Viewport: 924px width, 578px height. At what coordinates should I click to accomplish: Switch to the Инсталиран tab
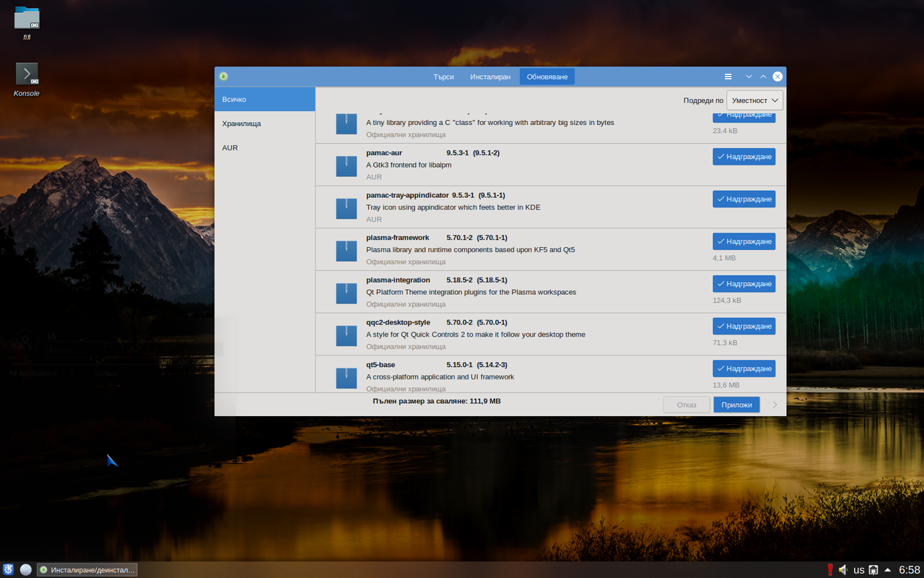tap(490, 77)
